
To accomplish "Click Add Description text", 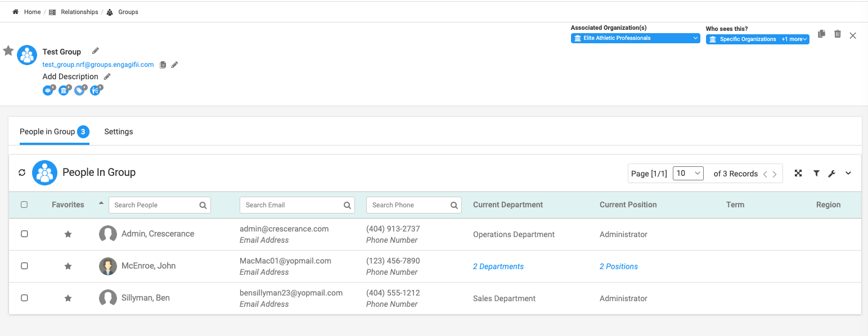I will tap(70, 76).
